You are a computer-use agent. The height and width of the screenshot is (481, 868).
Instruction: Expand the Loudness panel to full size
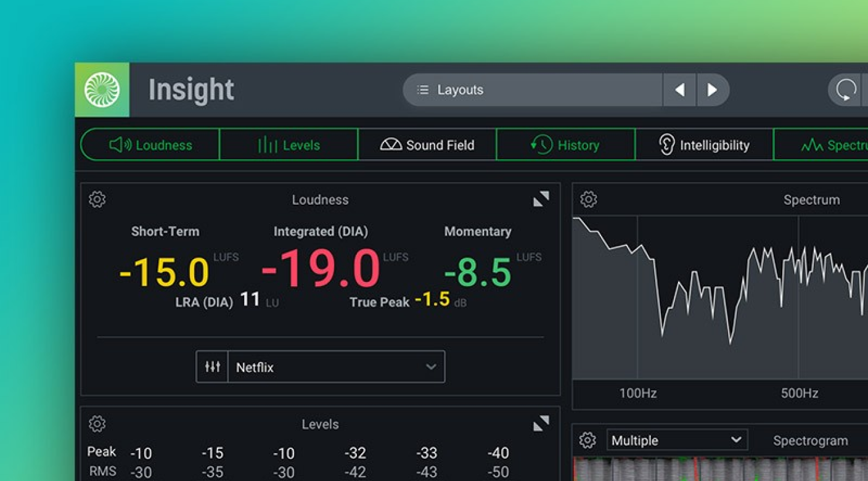[x=541, y=199]
